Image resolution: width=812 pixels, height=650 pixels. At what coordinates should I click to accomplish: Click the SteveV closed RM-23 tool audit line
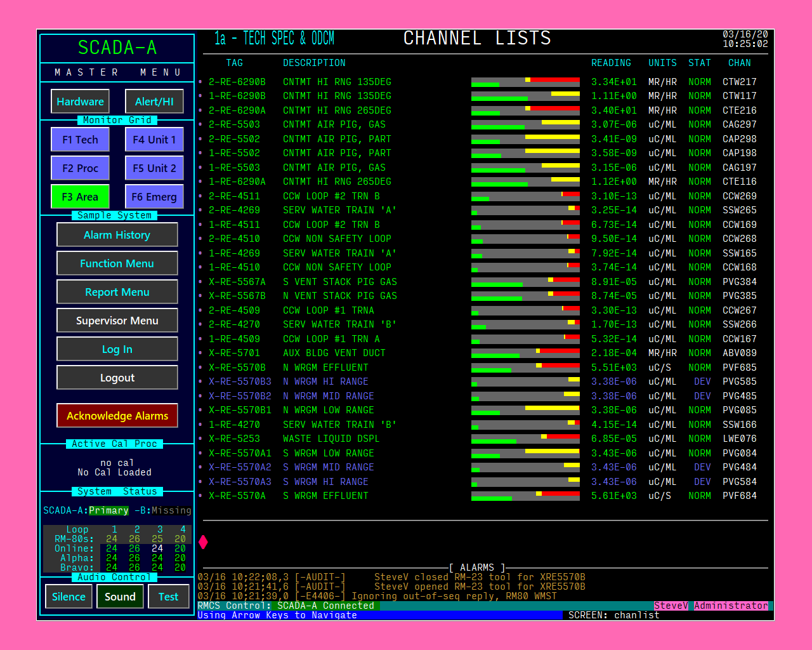point(391,577)
